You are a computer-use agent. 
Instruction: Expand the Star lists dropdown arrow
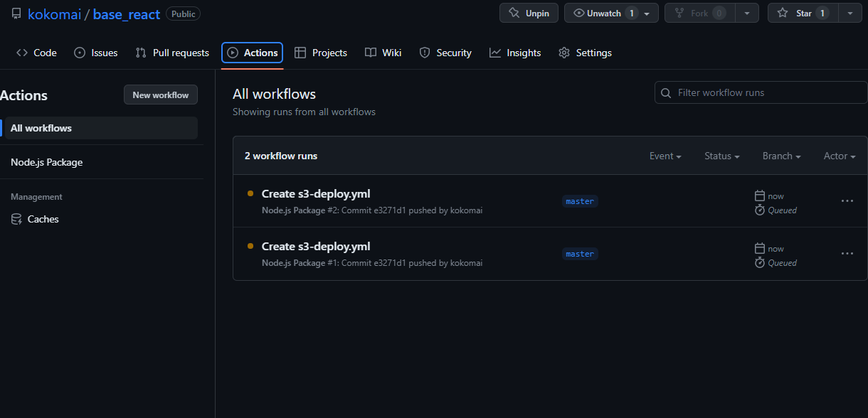point(850,13)
